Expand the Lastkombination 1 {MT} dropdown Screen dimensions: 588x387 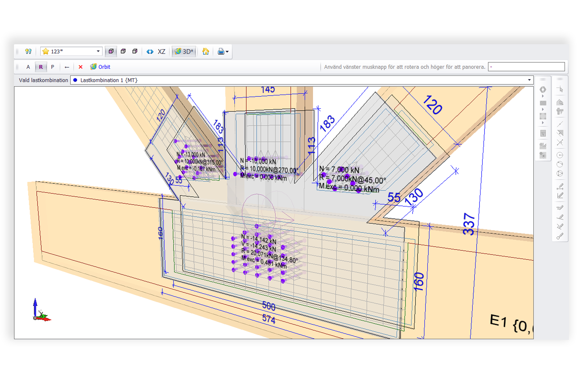(x=529, y=80)
